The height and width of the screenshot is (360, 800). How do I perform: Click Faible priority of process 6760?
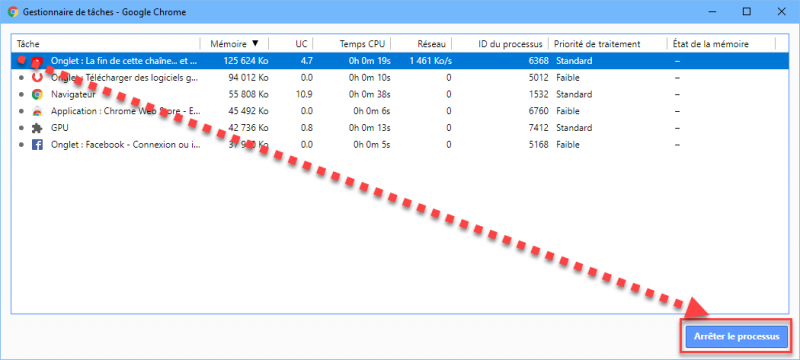(x=568, y=111)
